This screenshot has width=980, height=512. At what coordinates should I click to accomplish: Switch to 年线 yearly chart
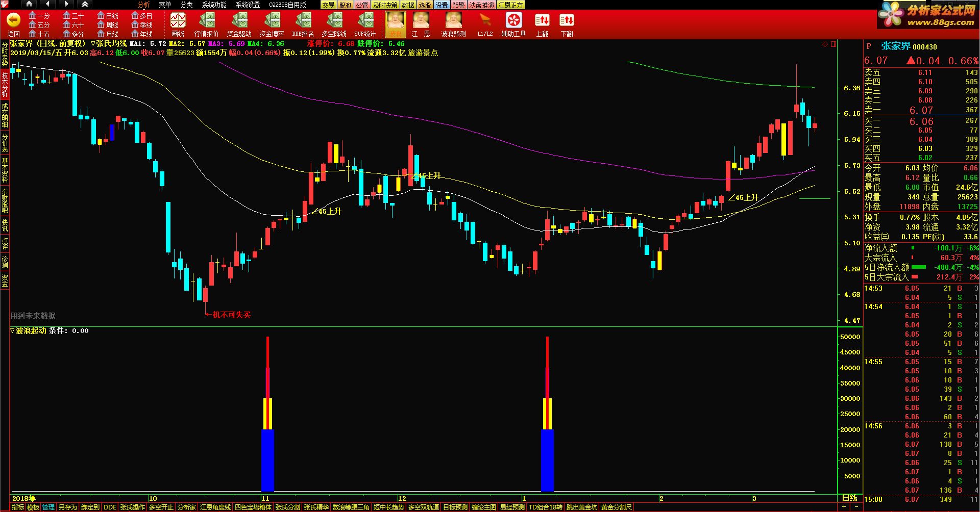tap(142, 34)
